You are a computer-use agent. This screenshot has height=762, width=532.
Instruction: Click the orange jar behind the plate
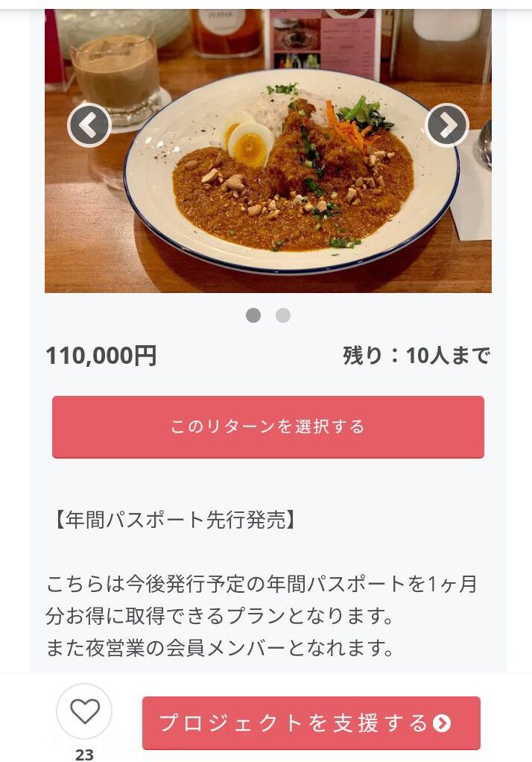(227, 31)
